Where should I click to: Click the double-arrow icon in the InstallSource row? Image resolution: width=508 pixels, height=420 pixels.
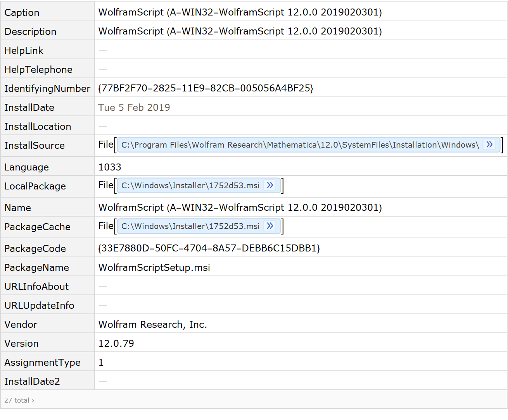tap(489, 145)
